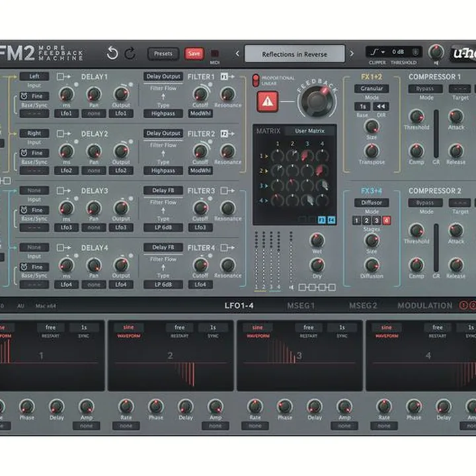Switch to the MSEG2 tab
Image resolution: width=476 pixels, height=476 pixels.
363,305
